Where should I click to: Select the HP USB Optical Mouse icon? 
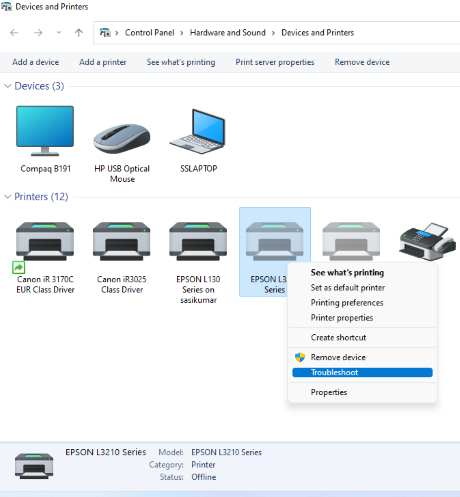point(122,138)
